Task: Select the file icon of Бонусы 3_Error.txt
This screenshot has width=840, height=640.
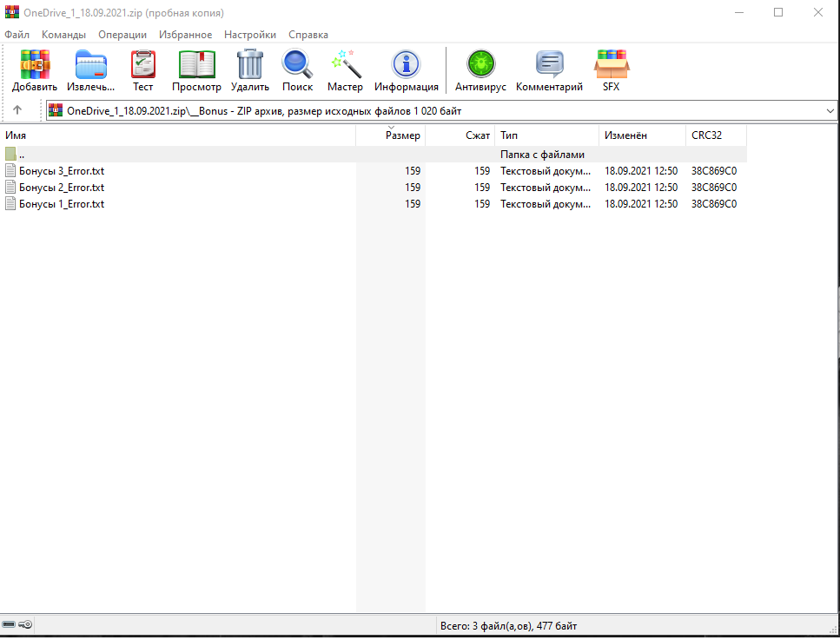Action: 10,171
